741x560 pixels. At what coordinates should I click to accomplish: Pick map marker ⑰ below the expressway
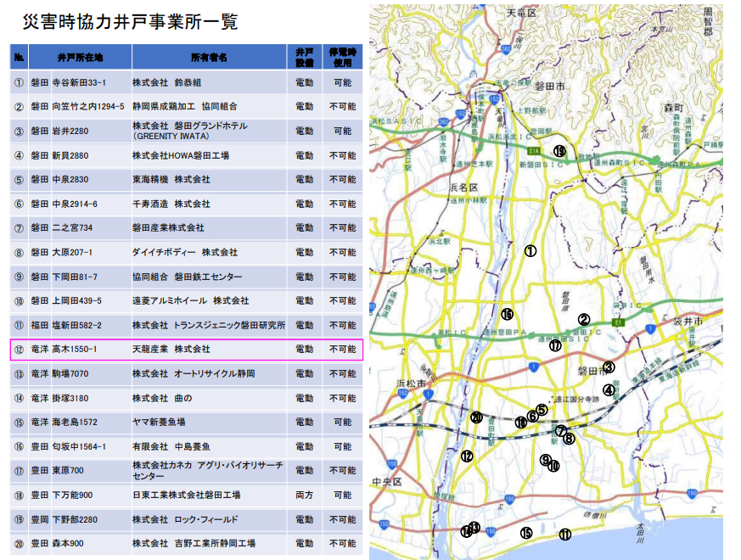point(555,345)
